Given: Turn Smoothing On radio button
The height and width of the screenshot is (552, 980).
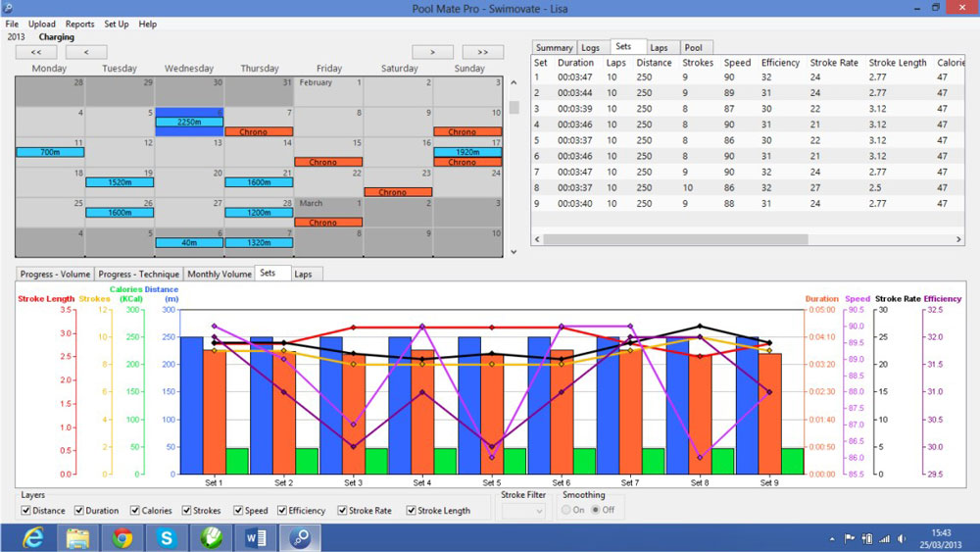Looking at the screenshot, I should point(566,510).
